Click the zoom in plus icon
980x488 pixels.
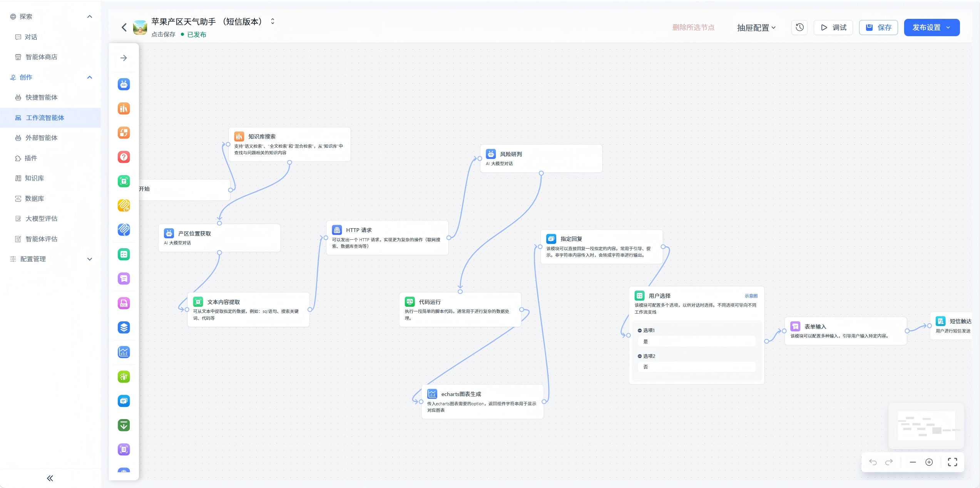(929, 462)
